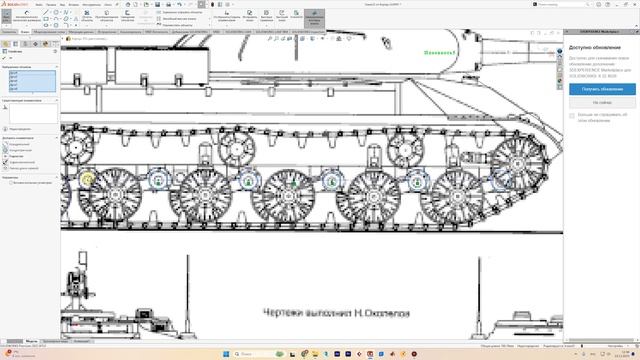
Task: Open Display/Delete Relations tool
Action: coord(227,16)
